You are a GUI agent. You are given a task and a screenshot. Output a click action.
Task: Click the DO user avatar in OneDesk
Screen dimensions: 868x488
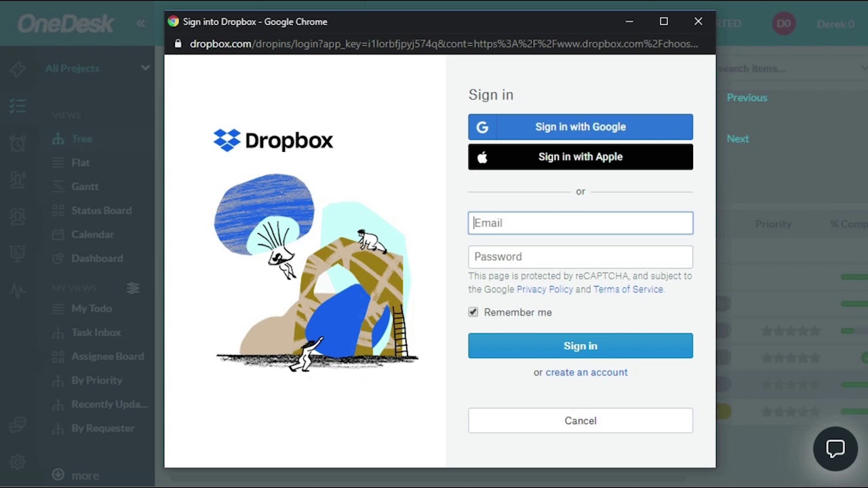pyautogui.click(x=783, y=24)
